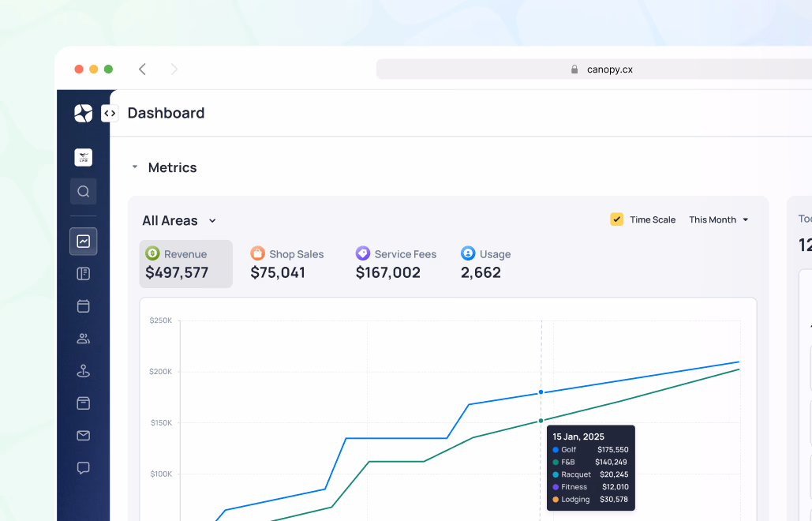Click the $250K axis label
Screen dimensions: 812x521
(x=160, y=320)
